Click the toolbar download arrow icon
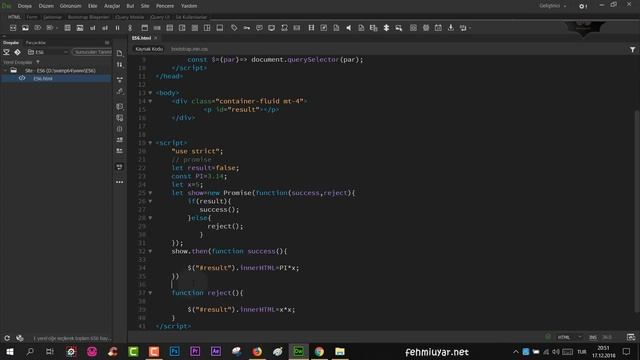The image size is (640, 360). tap(451, 28)
